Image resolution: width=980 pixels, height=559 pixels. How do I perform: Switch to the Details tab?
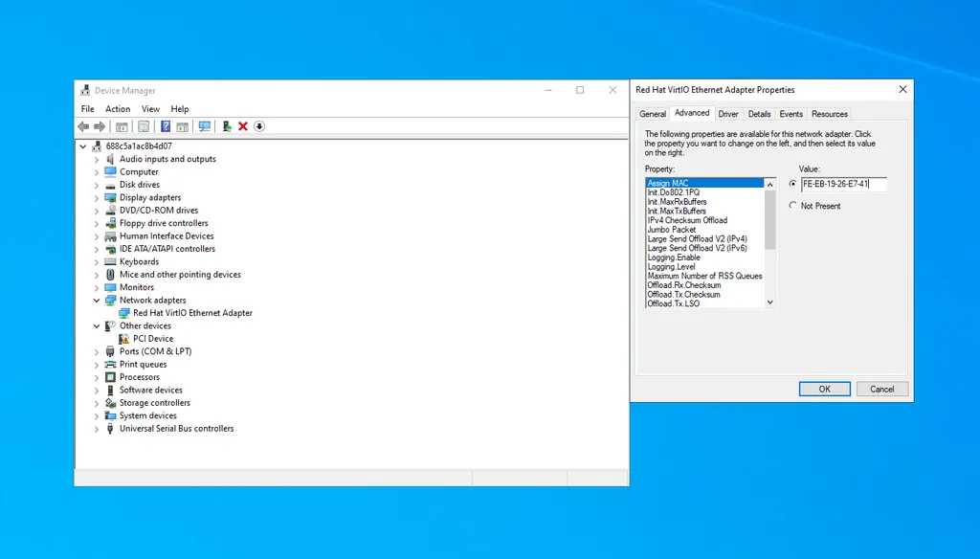point(759,114)
